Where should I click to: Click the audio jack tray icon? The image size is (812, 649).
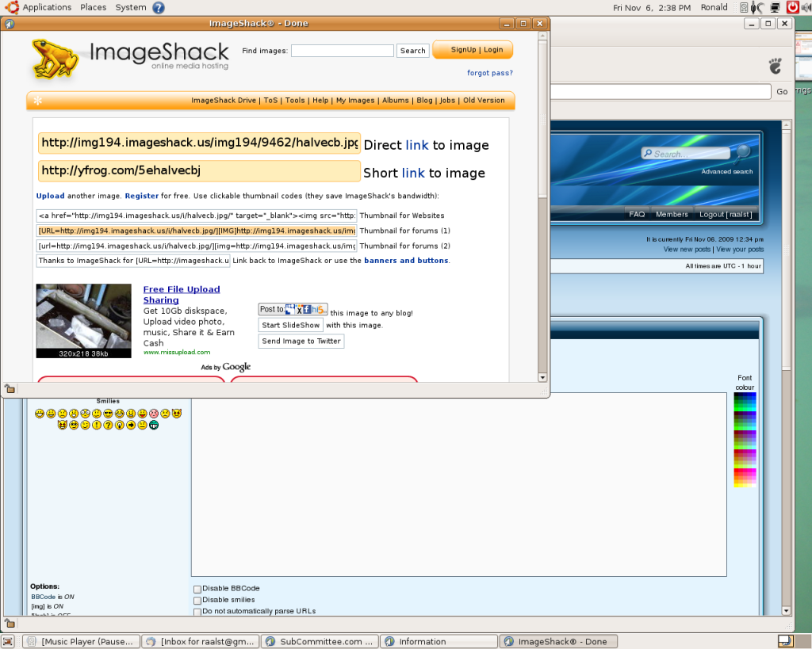point(758,7)
